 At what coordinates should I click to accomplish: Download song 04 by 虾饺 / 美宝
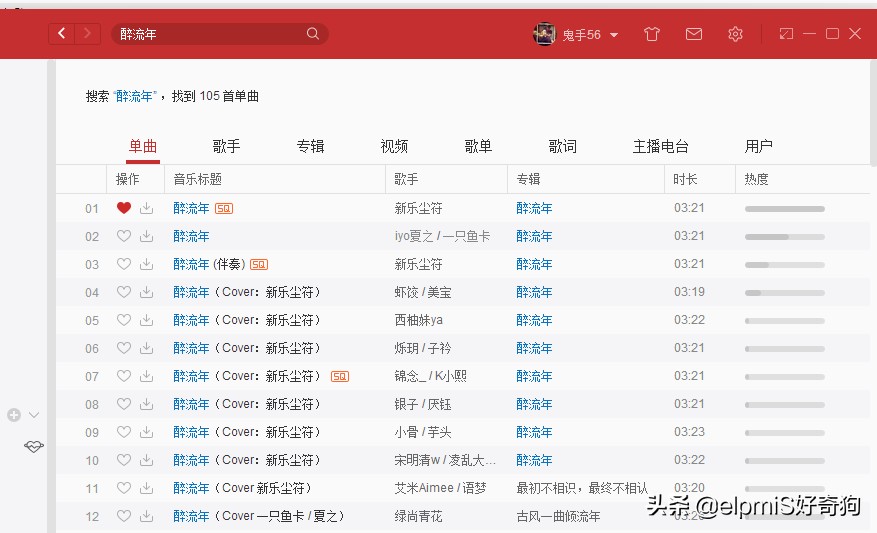147,292
